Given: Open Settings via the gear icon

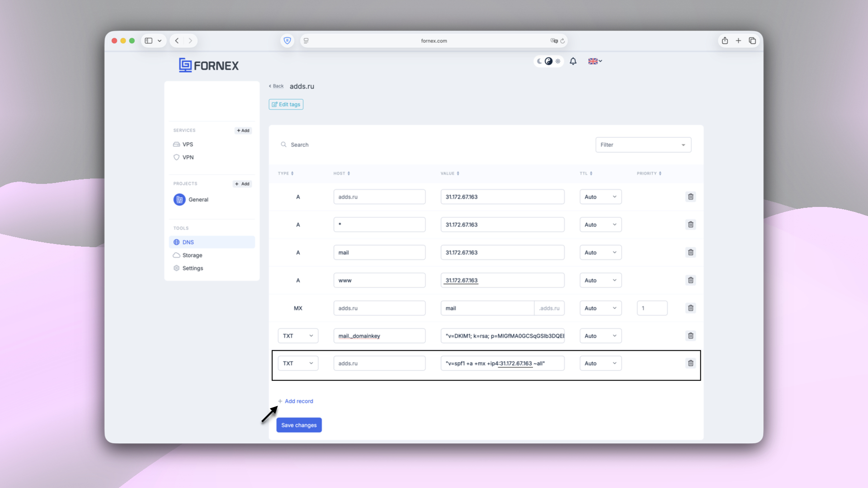Looking at the screenshot, I should pyautogui.click(x=177, y=268).
